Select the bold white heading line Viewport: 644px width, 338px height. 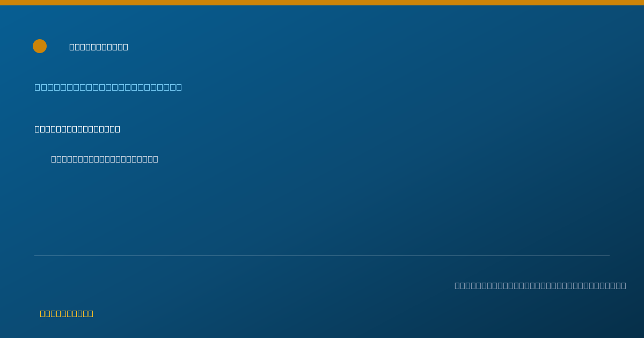(77, 129)
